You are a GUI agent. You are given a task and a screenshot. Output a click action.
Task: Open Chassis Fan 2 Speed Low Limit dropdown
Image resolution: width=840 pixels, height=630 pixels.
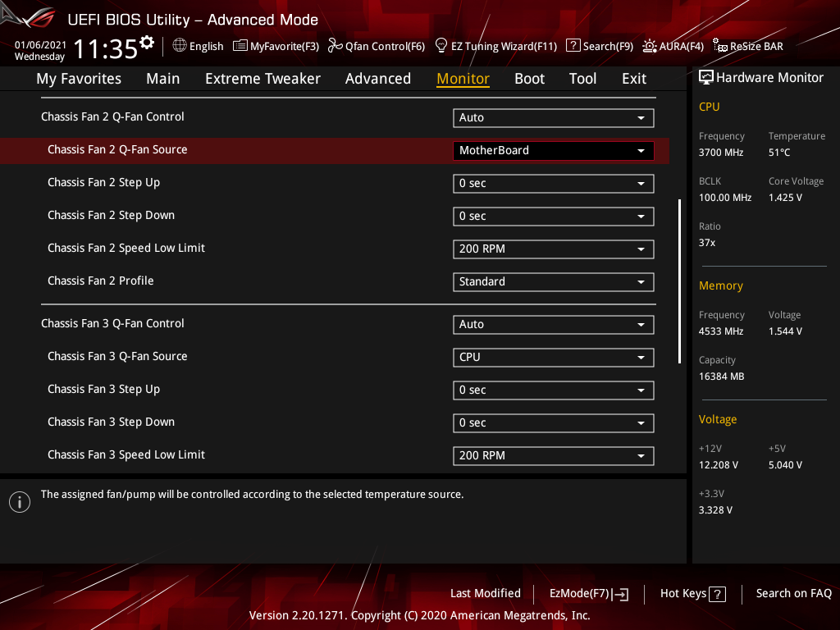(x=554, y=249)
